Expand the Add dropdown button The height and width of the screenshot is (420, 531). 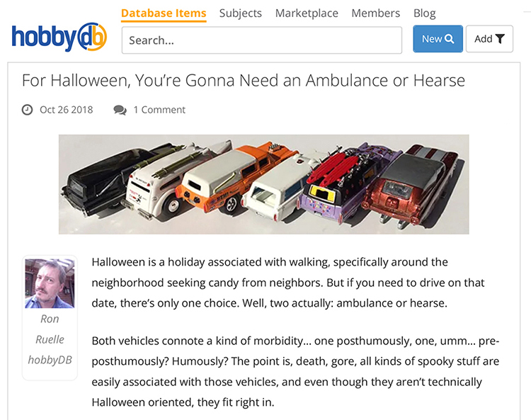coord(489,39)
